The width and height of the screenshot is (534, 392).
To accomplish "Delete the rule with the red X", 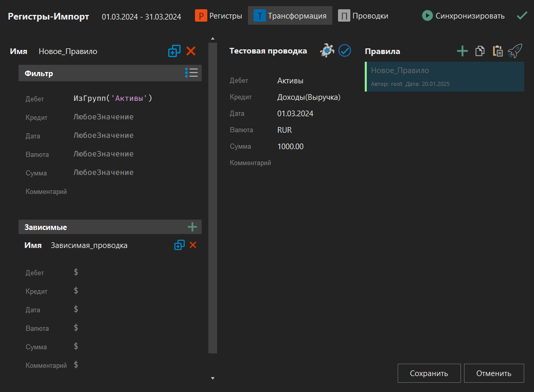I will click(191, 51).
